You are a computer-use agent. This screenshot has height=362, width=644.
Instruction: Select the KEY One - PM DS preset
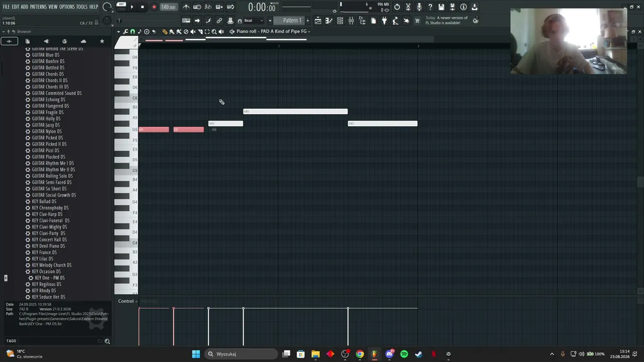click(x=49, y=278)
